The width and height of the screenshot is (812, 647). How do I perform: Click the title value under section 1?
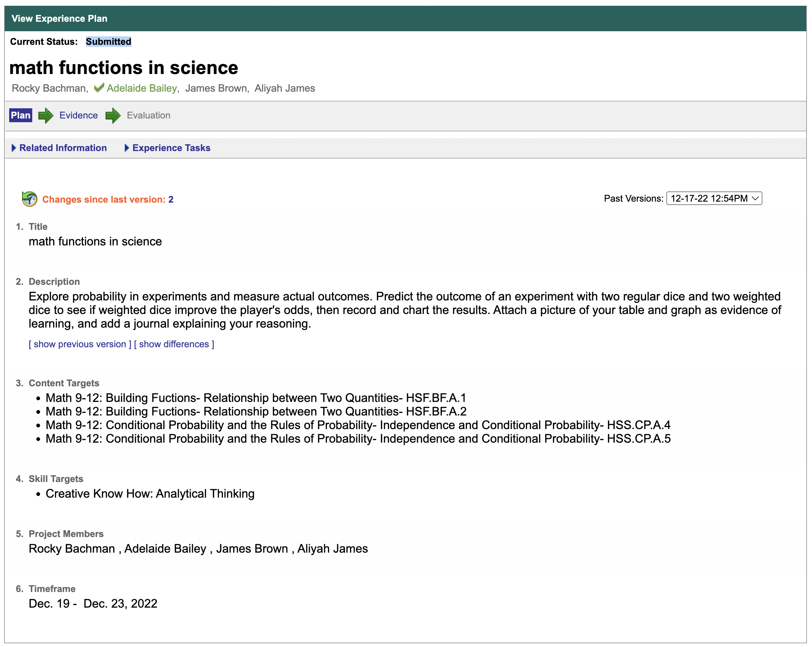pos(95,241)
